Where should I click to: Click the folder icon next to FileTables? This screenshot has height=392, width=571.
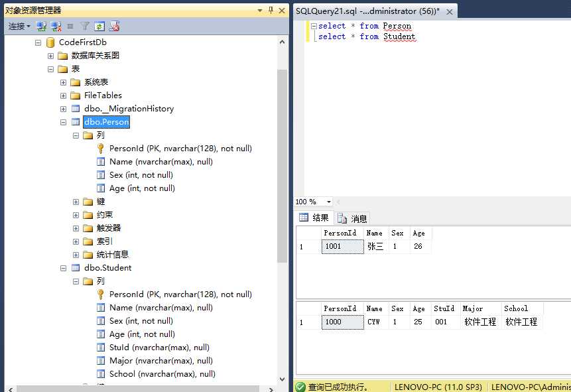pos(76,96)
